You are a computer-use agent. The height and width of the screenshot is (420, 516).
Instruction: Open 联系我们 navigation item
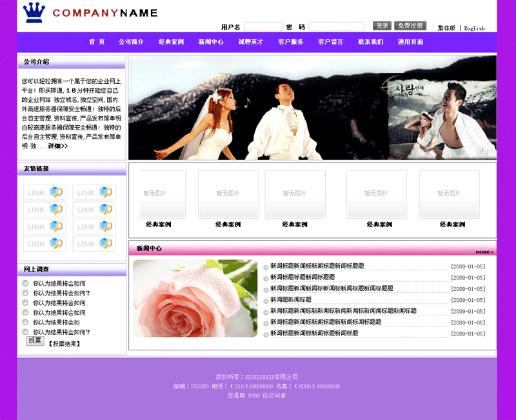(x=371, y=42)
